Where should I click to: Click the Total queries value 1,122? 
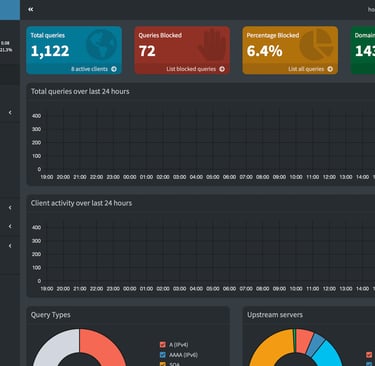point(50,51)
